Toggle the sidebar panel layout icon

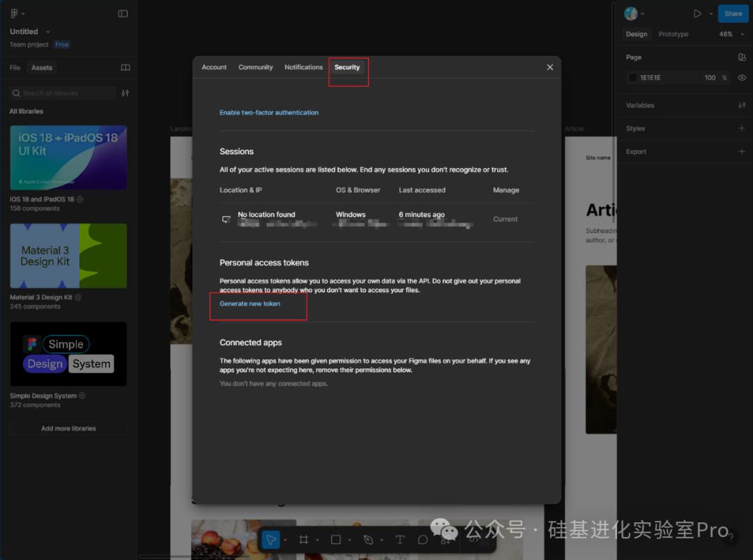tap(123, 13)
